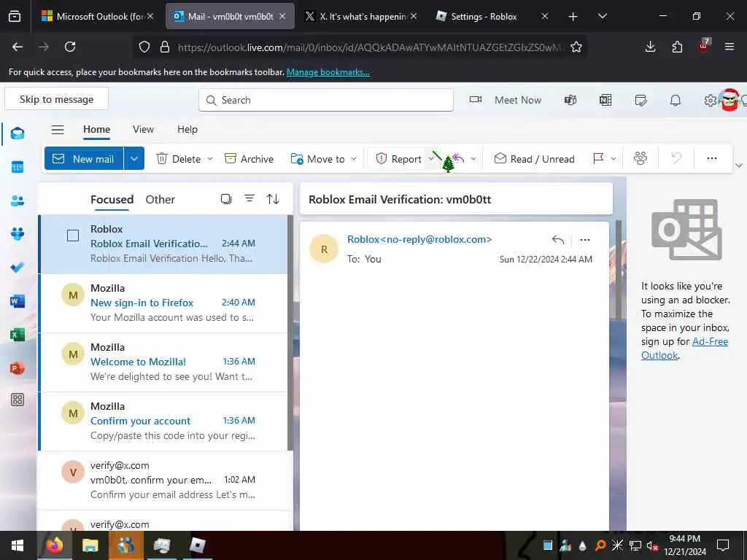Click the Skip to message button

pyautogui.click(x=57, y=99)
